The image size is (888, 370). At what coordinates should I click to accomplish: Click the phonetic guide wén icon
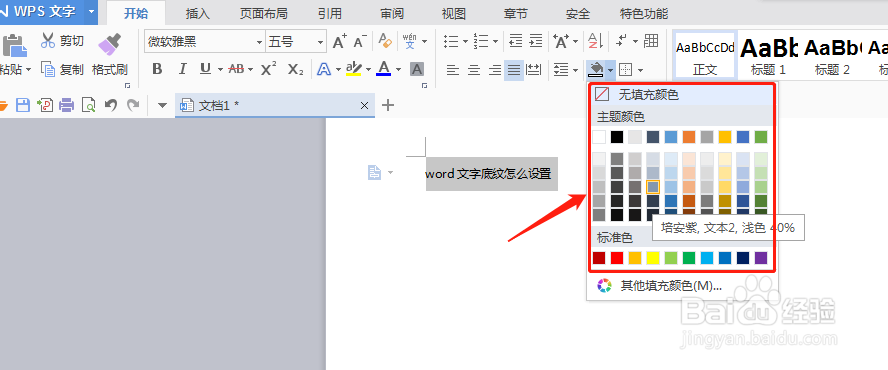tap(409, 41)
